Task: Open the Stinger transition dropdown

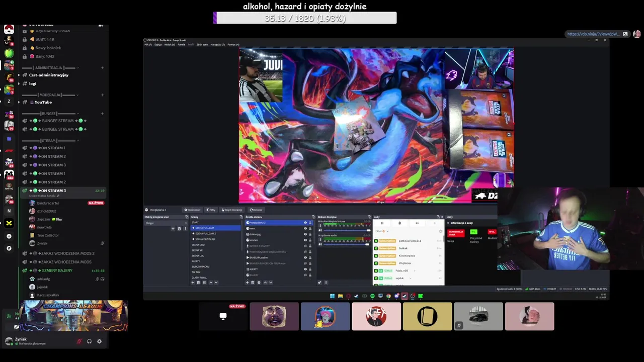Action: click(x=166, y=223)
